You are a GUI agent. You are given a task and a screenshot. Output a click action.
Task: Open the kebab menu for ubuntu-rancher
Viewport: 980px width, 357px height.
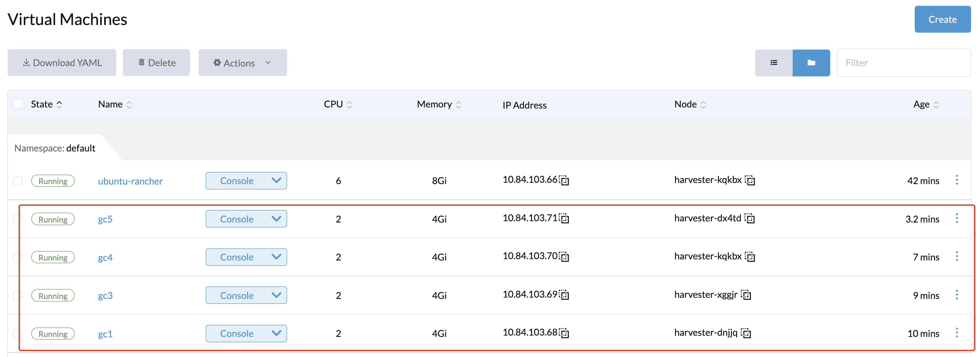957,181
